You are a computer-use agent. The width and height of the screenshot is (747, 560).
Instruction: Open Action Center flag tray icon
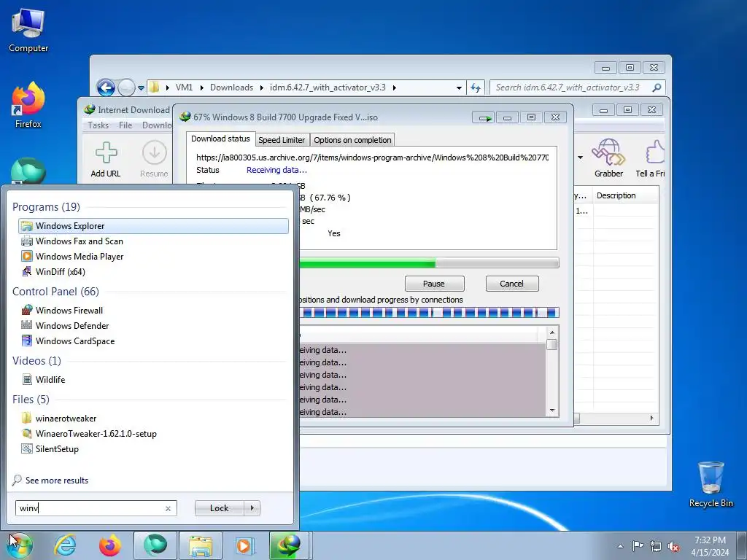[x=638, y=545]
